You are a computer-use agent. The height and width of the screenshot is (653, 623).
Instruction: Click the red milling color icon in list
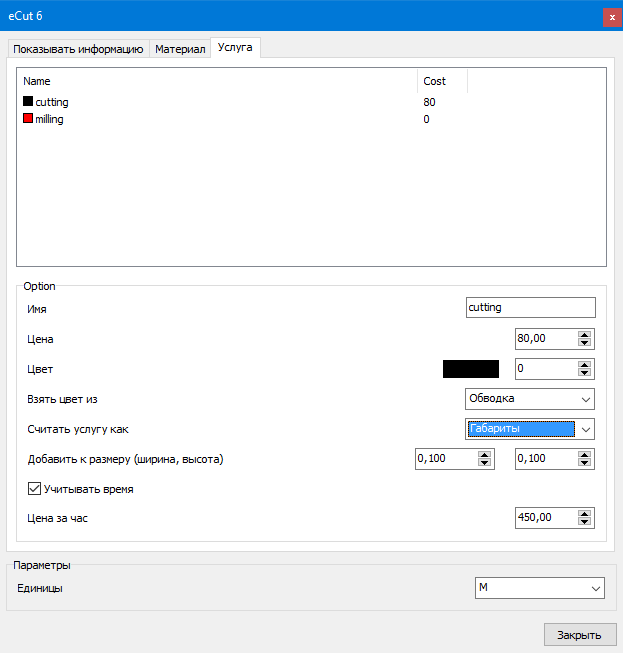coord(28,119)
